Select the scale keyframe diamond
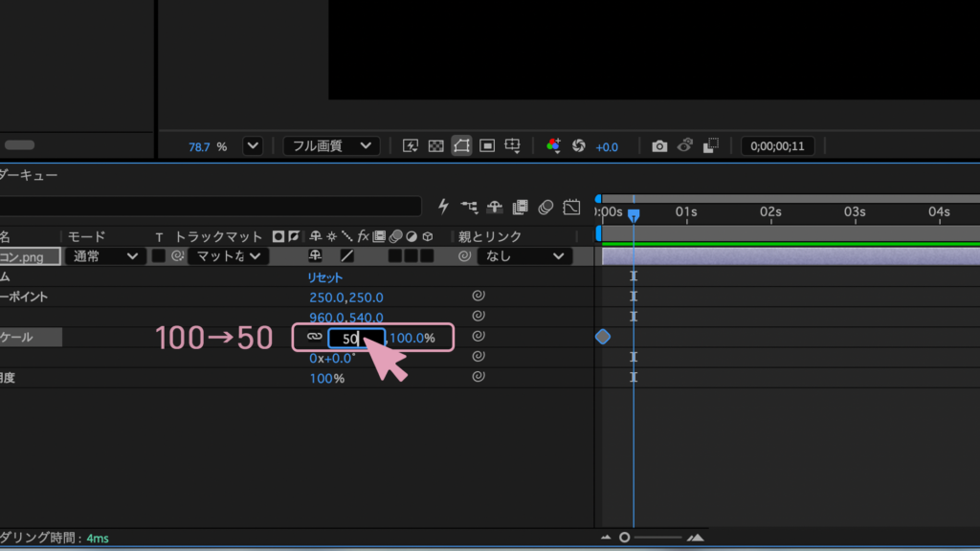The image size is (980, 551). coord(603,337)
